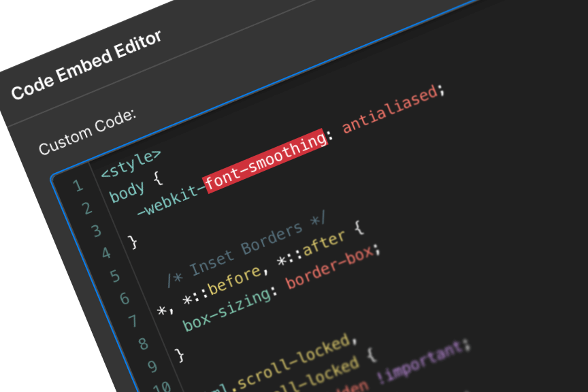This screenshot has width=588, height=392.
Task: Click 'body' selector on line 2
Action: (127, 192)
